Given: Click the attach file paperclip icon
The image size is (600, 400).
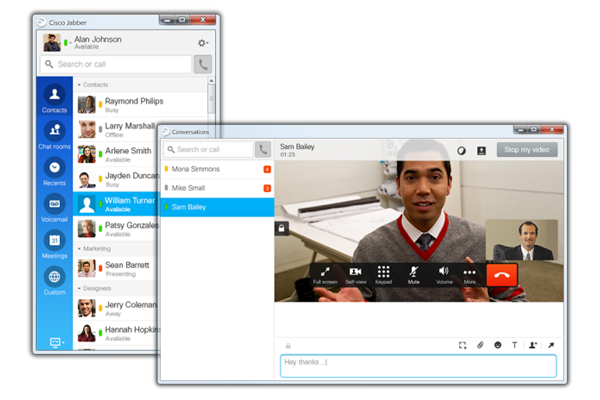Looking at the screenshot, I should [x=480, y=345].
